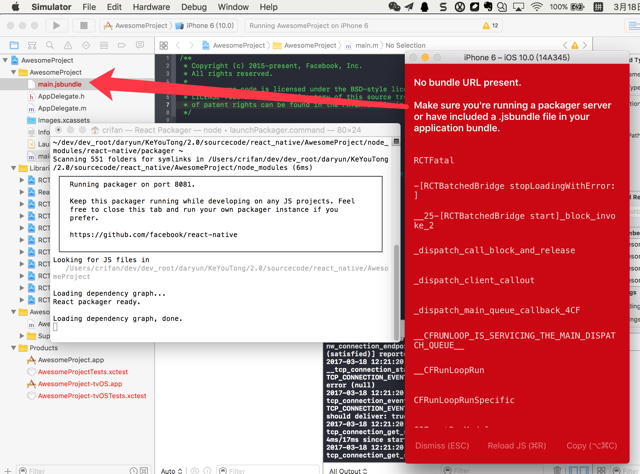
Task: Select Images.xcassets in the navigator
Action: coord(64,120)
